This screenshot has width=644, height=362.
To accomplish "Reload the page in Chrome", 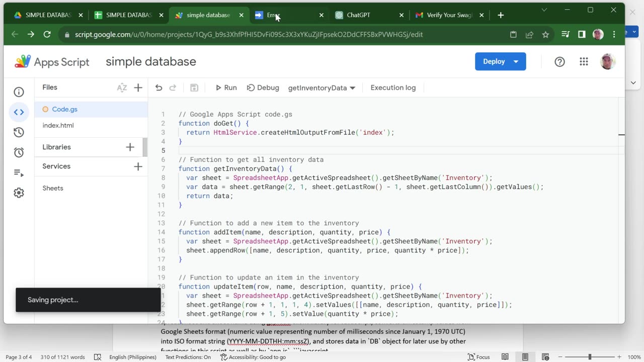I will 47,34.
